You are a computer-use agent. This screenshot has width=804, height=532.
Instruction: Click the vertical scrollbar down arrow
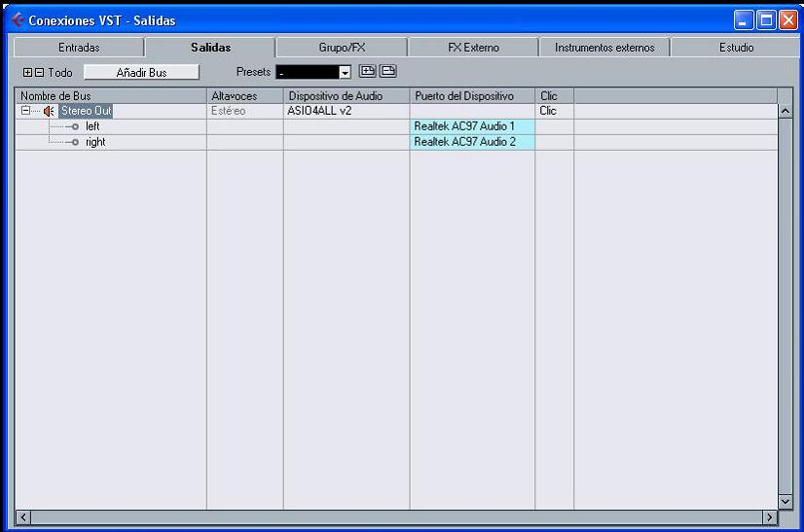(x=786, y=502)
